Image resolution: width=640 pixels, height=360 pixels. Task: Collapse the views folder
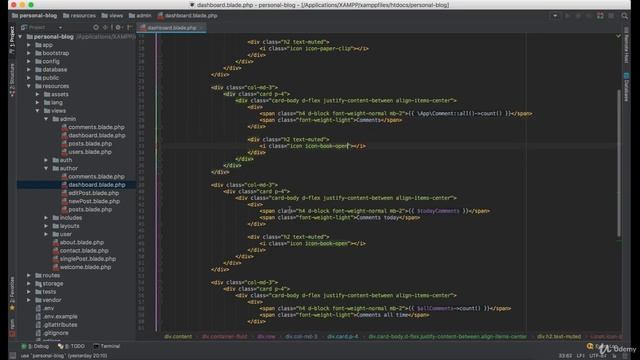(x=38, y=111)
